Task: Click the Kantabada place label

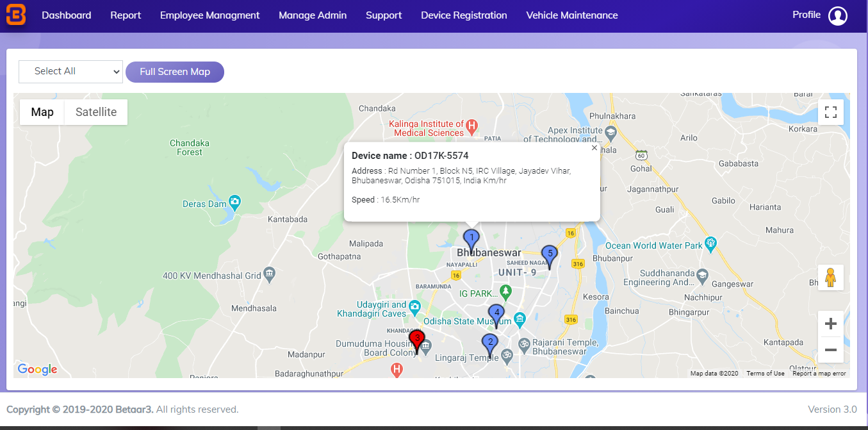Action: 288,219
